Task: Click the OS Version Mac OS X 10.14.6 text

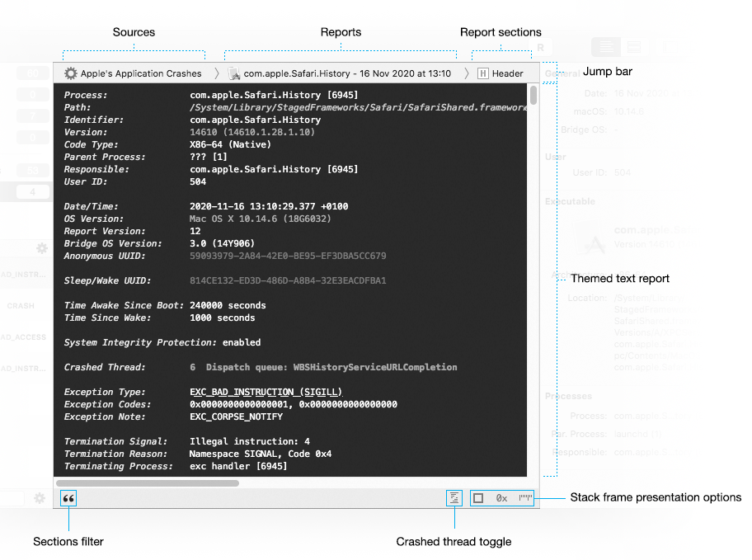Action: click(x=261, y=219)
